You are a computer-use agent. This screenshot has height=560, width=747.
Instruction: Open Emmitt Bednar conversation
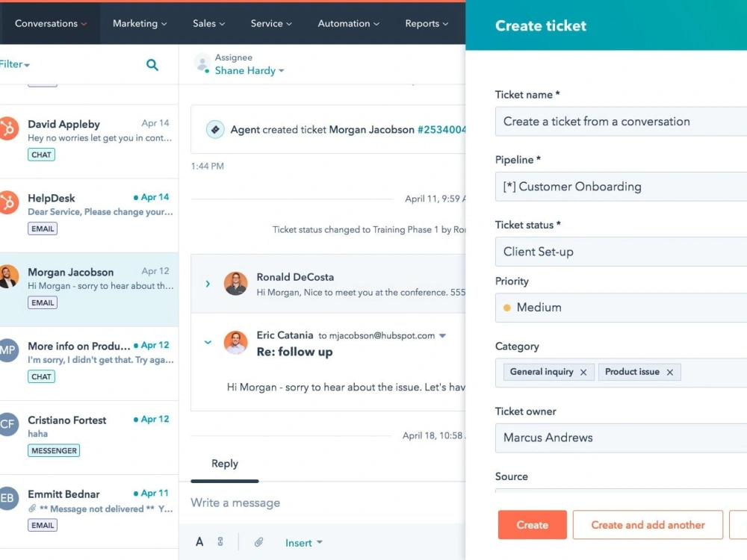tap(89, 511)
